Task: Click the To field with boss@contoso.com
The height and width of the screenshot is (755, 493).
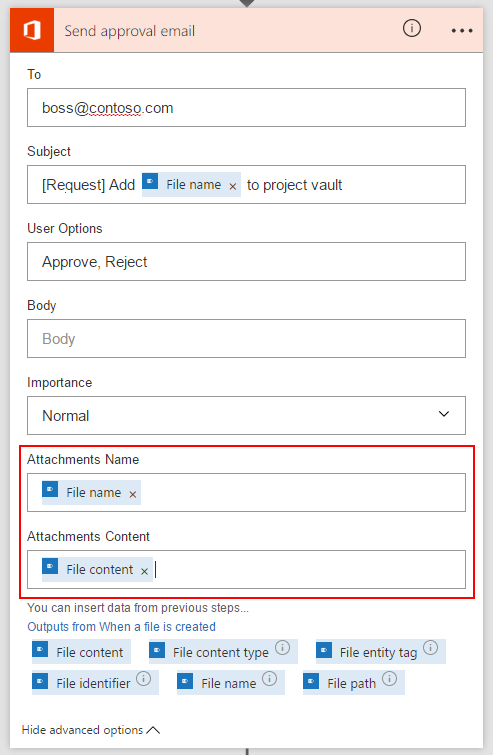Action: pos(246,107)
